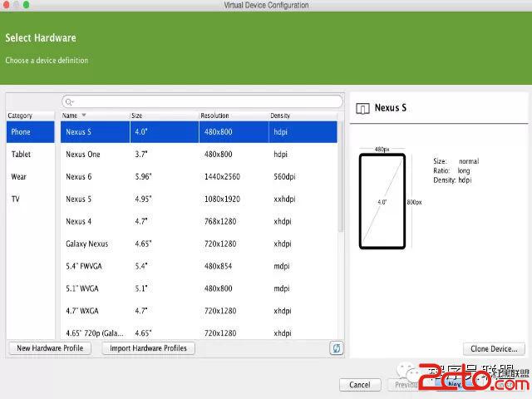Select the 5.4" FWVGA device row

[x=199, y=266]
